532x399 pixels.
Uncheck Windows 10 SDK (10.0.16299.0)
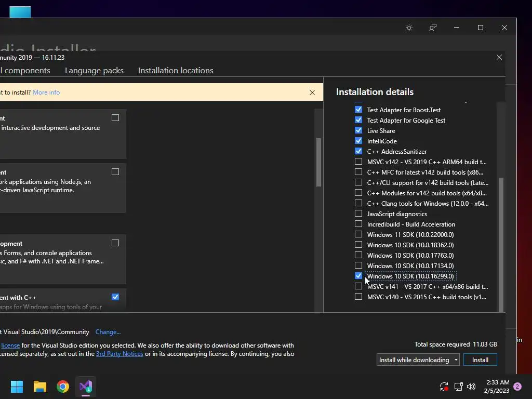pyautogui.click(x=358, y=276)
